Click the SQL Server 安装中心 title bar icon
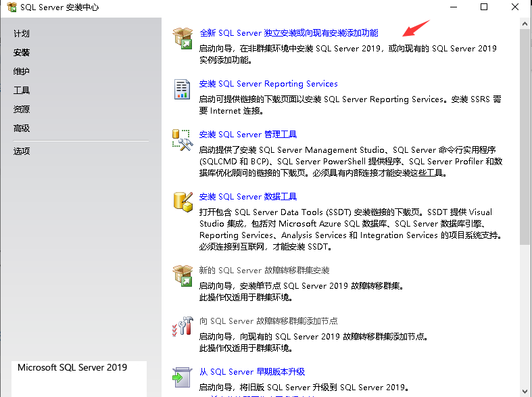The height and width of the screenshot is (397, 532). click(12, 7)
